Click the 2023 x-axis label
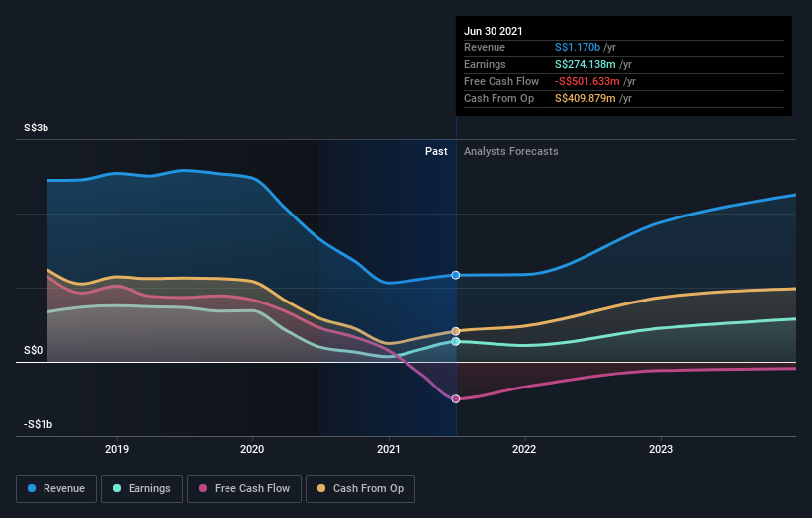The image size is (812, 518). point(661,449)
